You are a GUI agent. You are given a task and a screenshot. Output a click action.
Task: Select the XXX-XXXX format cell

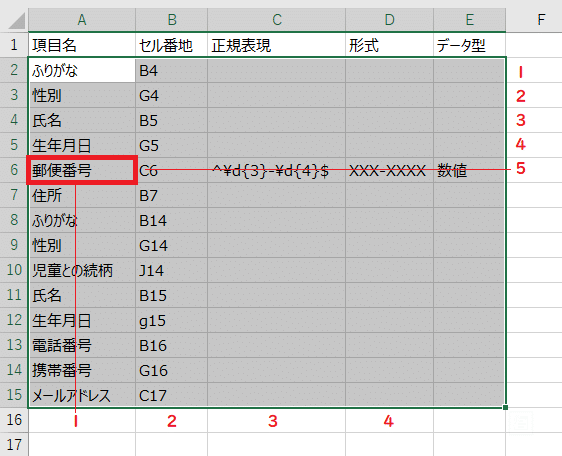[389, 170]
